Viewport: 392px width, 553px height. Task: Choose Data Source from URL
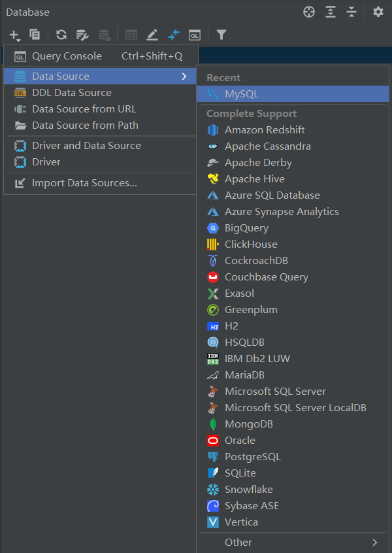pos(84,109)
